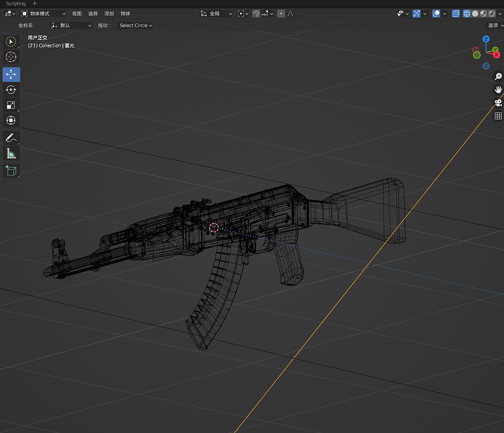The image size is (504, 433).
Task: Select the 3D Cursor tool
Action: [11, 57]
